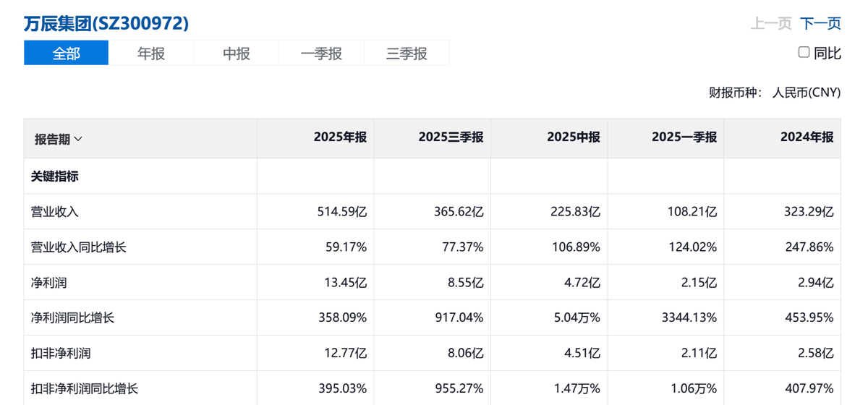This screenshot has height=405, width=868.
Task: Enable the 同比 checkbox
Action: click(x=804, y=52)
